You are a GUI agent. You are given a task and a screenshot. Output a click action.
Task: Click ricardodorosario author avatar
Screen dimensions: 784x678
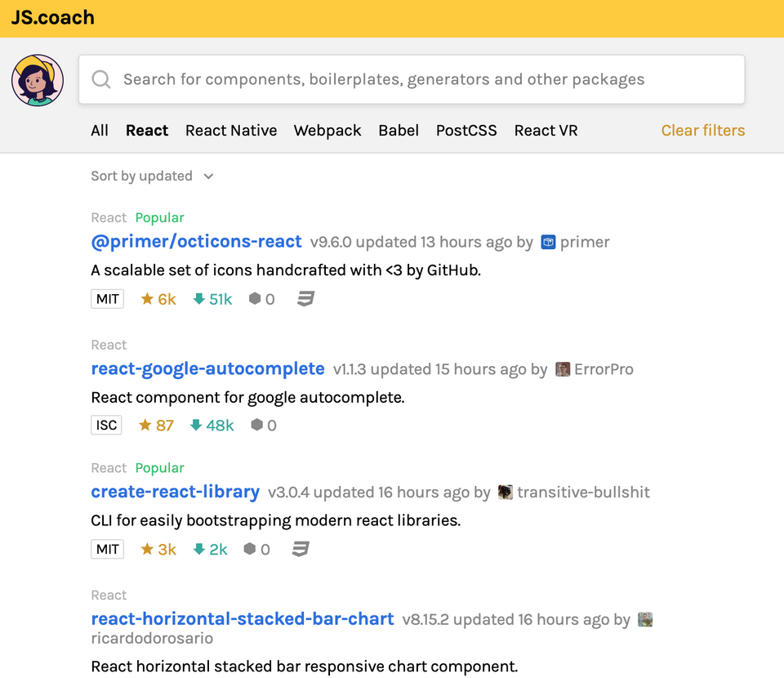[645, 619]
